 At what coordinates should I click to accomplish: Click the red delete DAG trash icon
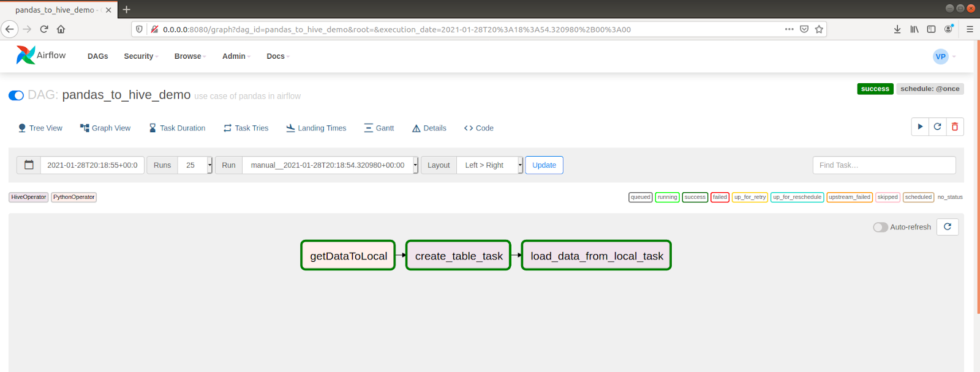955,127
